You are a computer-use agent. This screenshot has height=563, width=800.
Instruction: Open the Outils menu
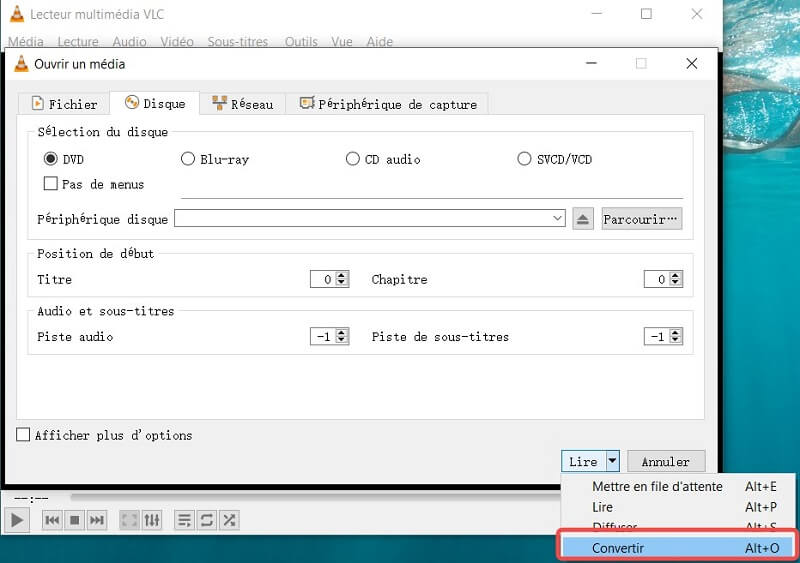301,41
